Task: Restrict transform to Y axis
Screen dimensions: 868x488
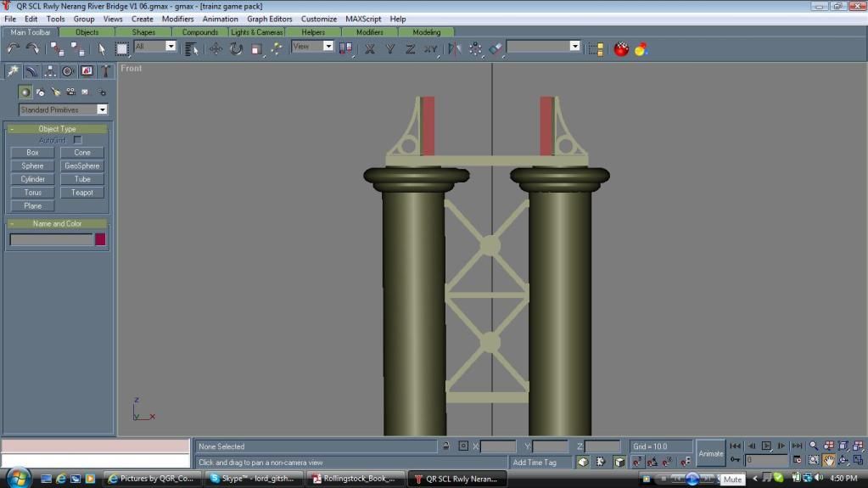Action: tap(390, 48)
